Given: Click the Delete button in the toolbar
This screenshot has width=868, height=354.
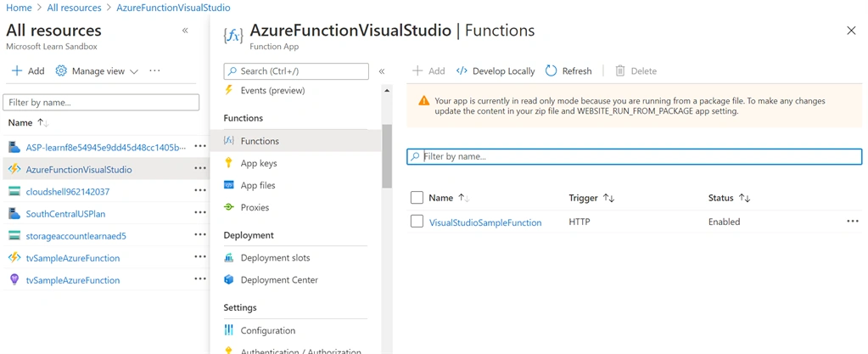Looking at the screenshot, I should pos(636,71).
